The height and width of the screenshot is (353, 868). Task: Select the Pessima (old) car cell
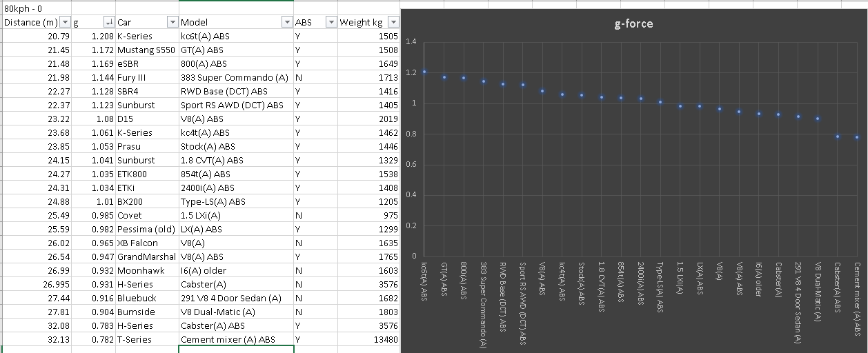(x=147, y=229)
